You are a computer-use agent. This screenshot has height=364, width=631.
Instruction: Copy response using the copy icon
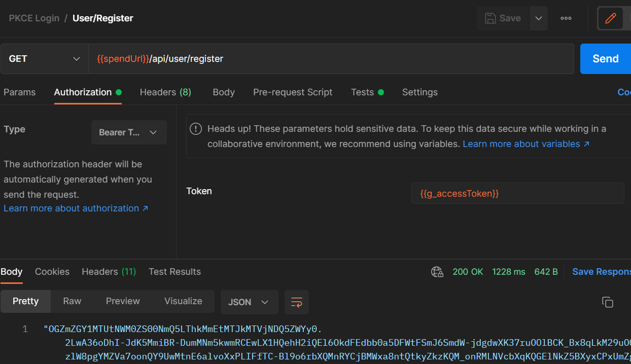(x=607, y=302)
